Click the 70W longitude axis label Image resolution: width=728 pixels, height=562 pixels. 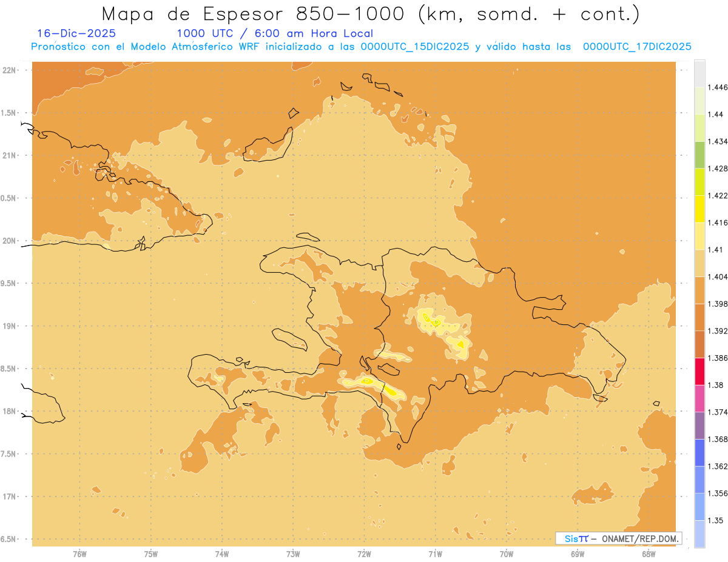pos(507,554)
